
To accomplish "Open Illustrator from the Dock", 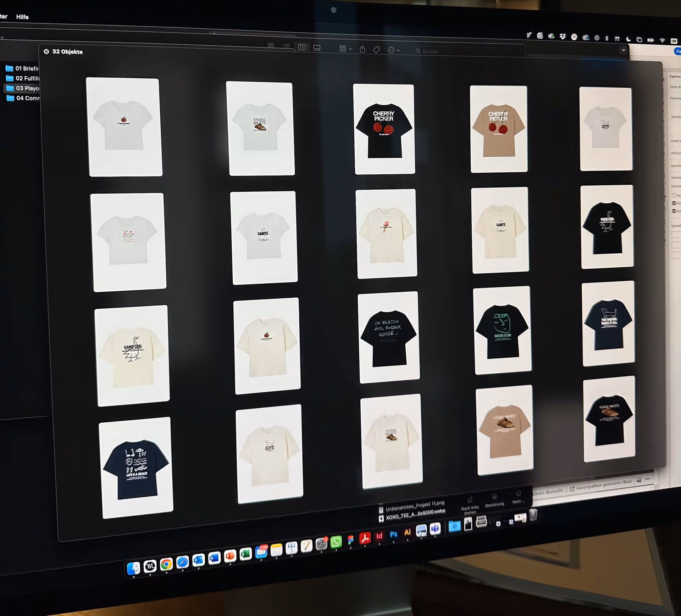I will click(x=407, y=532).
